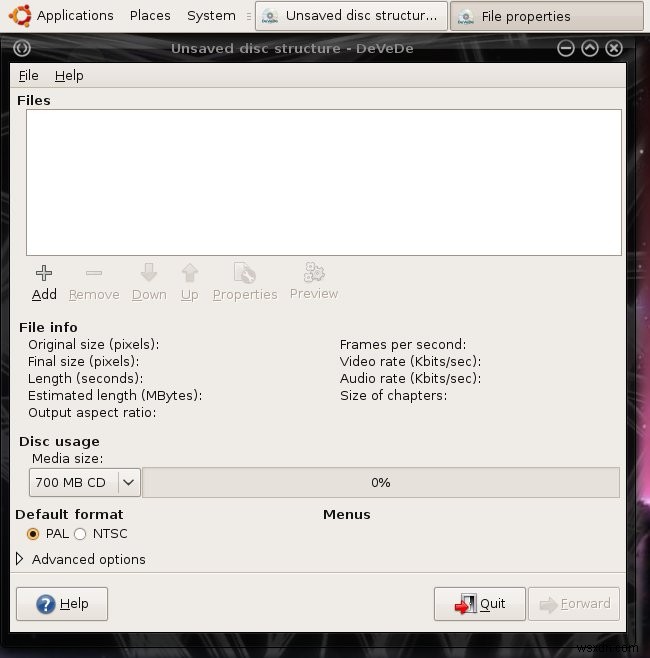
Task: Click the Ubuntu logo in top panel
Action: tap(20, 16)
